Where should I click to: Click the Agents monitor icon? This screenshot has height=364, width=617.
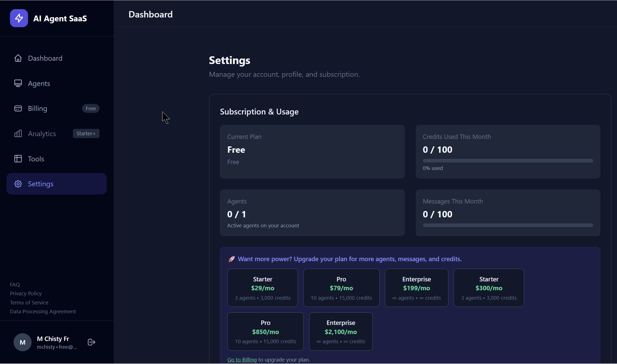click(x=18, y=83)
